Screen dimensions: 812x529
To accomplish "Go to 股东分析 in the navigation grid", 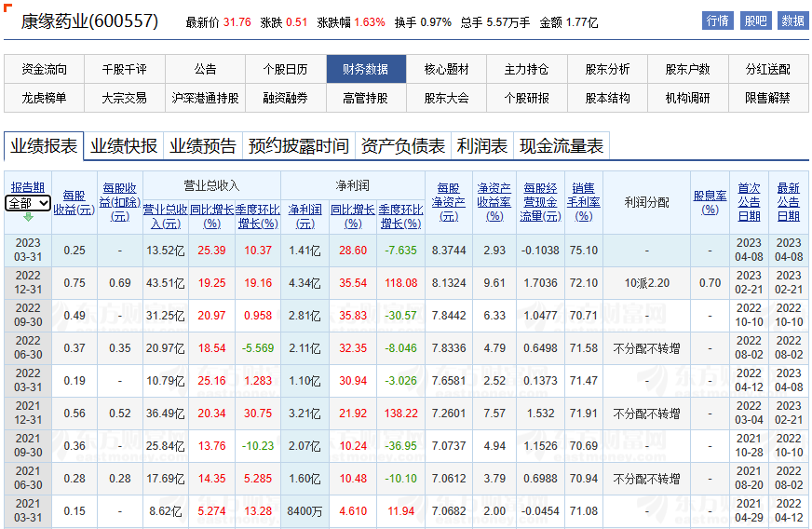I will (607, 69).
